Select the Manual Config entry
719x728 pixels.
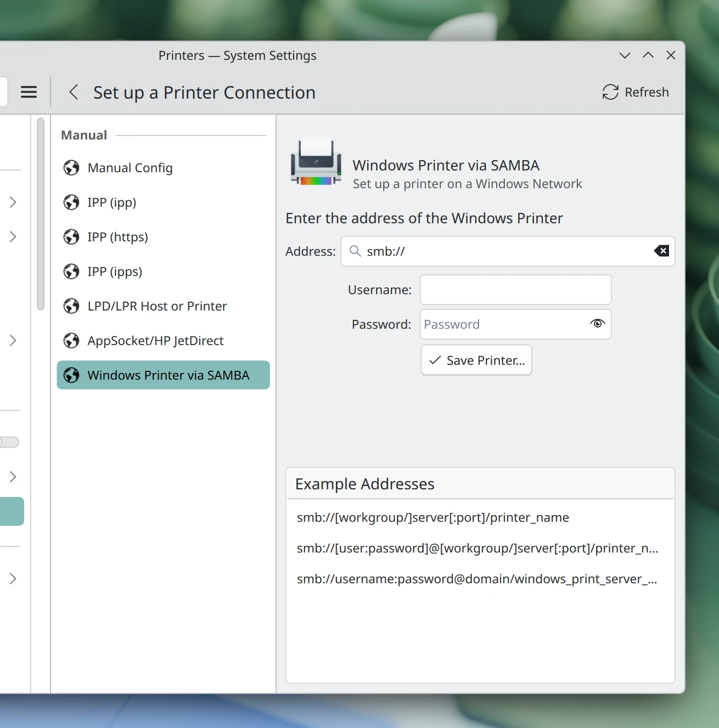(x=130, y=167)
